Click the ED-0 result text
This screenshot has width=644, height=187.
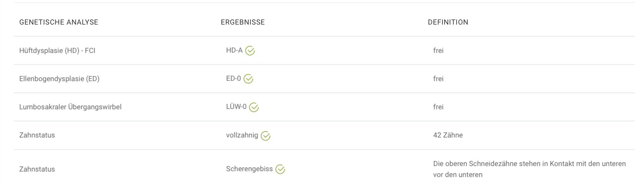point(233,79)
